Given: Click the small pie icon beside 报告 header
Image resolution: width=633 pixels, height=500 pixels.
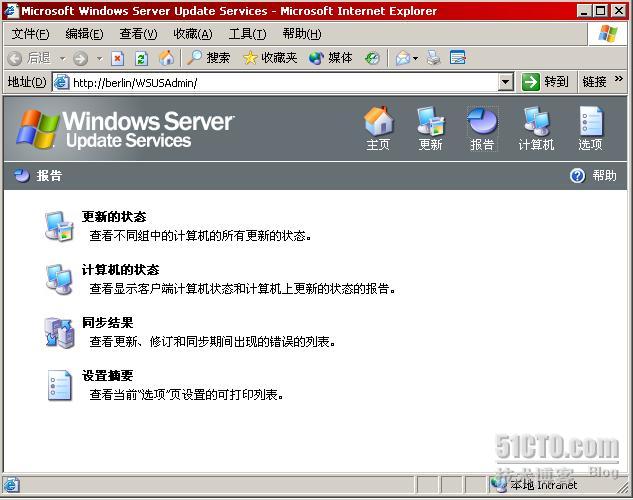Looking at the screenshot, I should [x=22, y=176].
